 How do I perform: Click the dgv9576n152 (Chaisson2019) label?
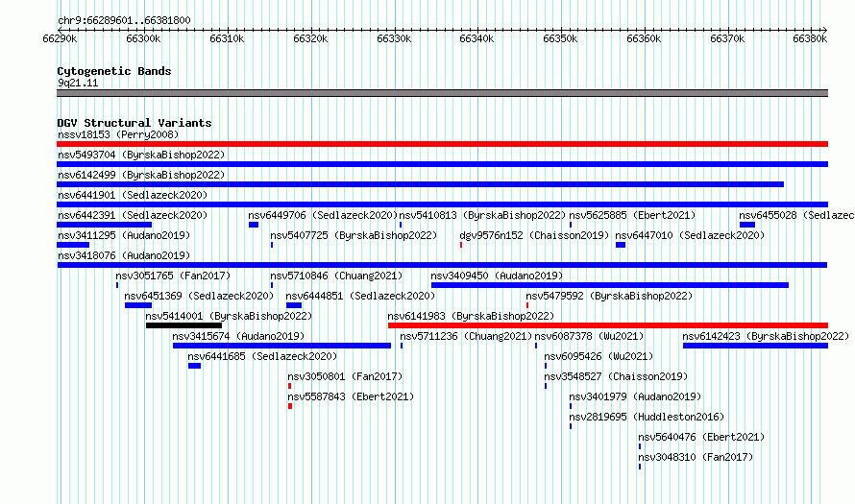[x=534, y=235]
